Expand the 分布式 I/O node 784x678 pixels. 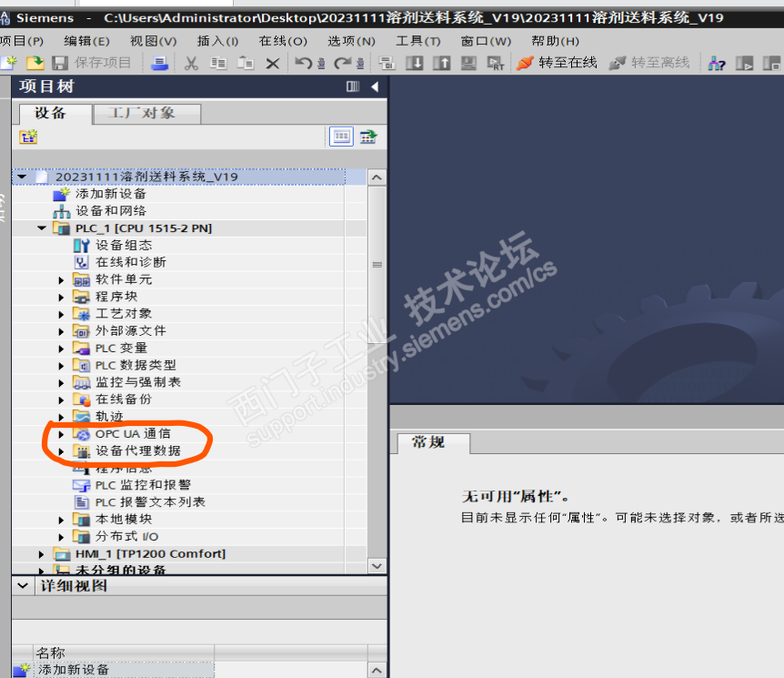pyautogui.click(x=62, y=537)
